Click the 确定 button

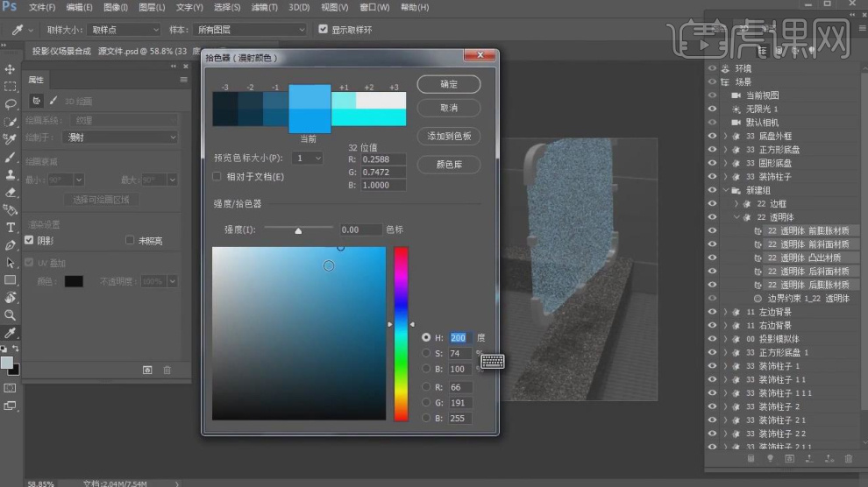coord(448,85)
